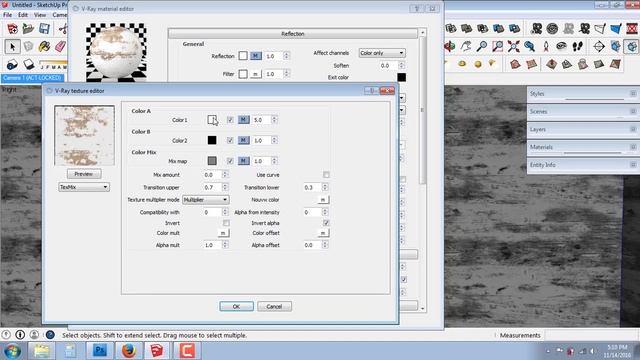640x360 pixels.
Task: Toggle the Mix map texture enable checkbox
Action: pyautogui.click(x=230, y=161)
